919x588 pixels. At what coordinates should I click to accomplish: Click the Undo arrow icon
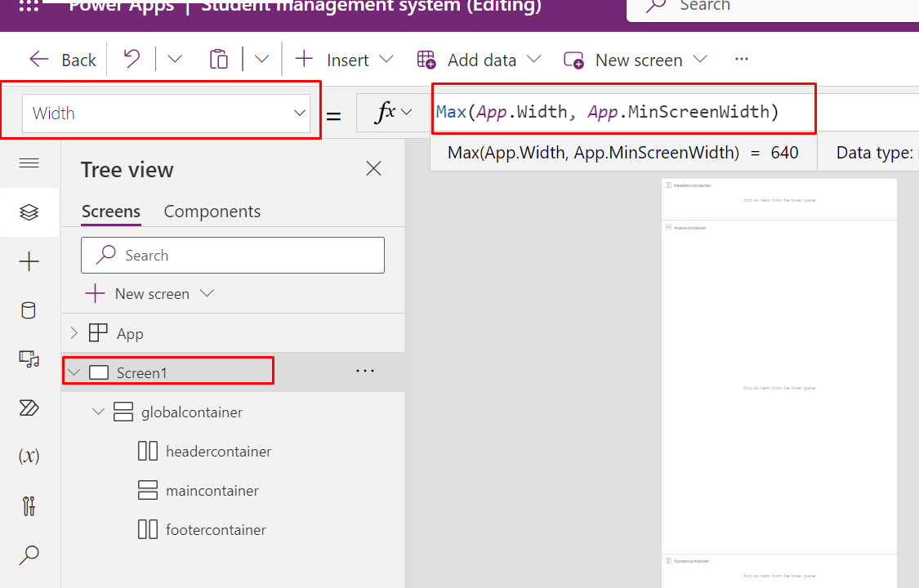[x=132, y=59]
